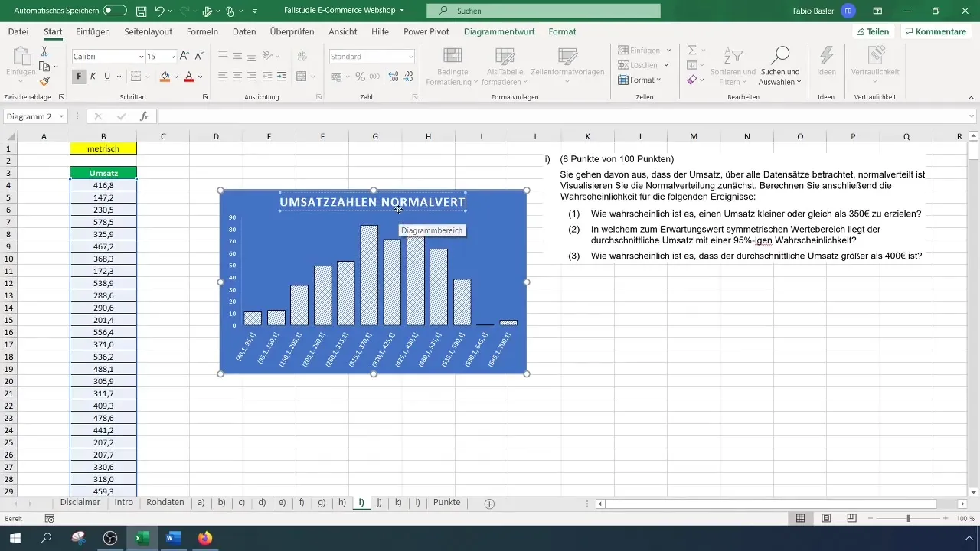
Task: Click the chart title UMSATZZAHLEN NORMALVERT
Action: click(x=373, y=202)
